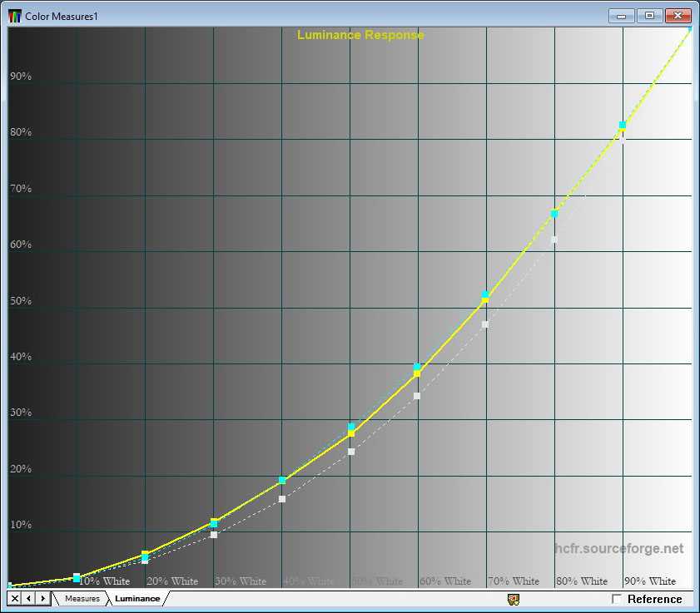
Task: Click the white reference point at 70% White
Action: point(485,324)
